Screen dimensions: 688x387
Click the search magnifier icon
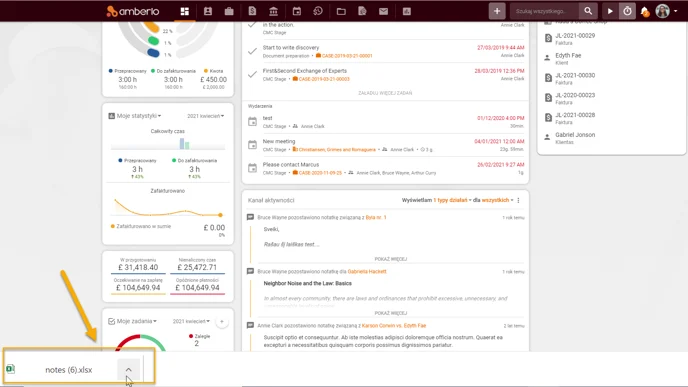click(588, 11)
